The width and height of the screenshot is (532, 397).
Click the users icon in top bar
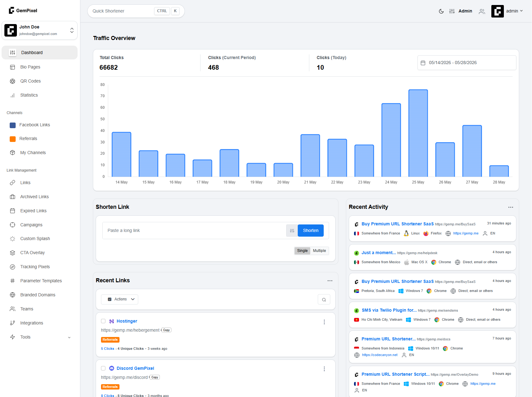pyautogui.click(x=482, y=11)
